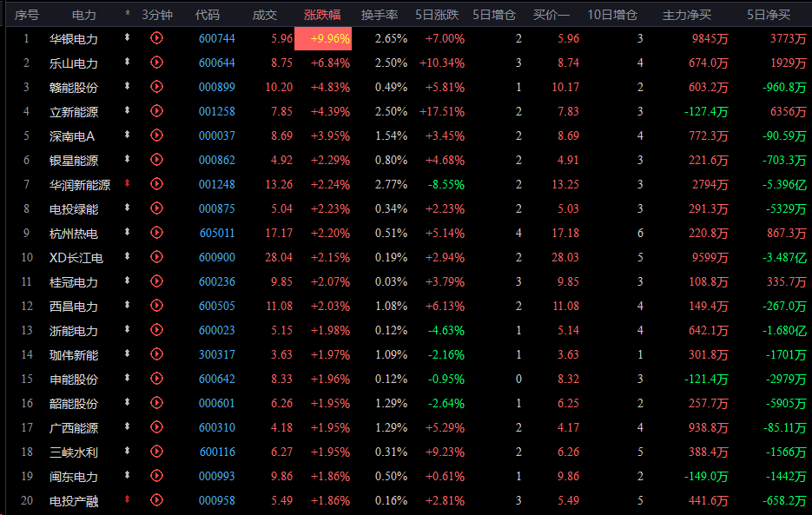Open stock code 600900 link
This screenshot has width=812, height=515.
(x=216, y=257)
